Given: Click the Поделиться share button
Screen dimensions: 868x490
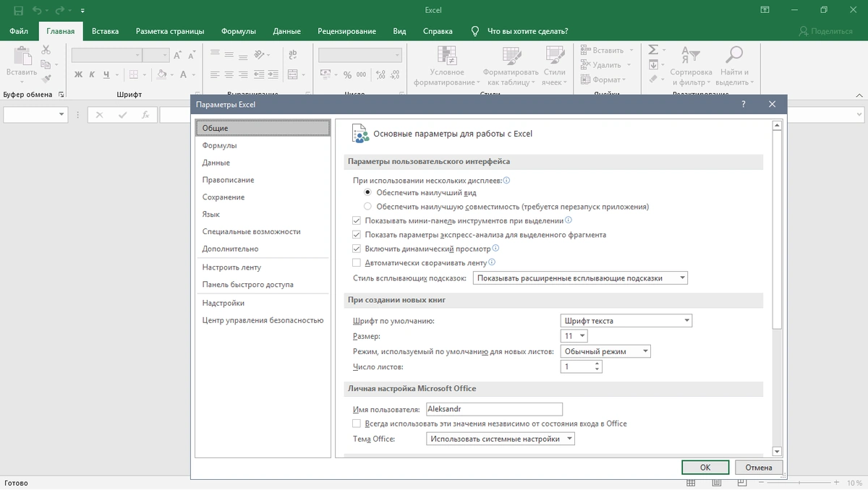Looking at the screenshot, I should coord(825,31).
